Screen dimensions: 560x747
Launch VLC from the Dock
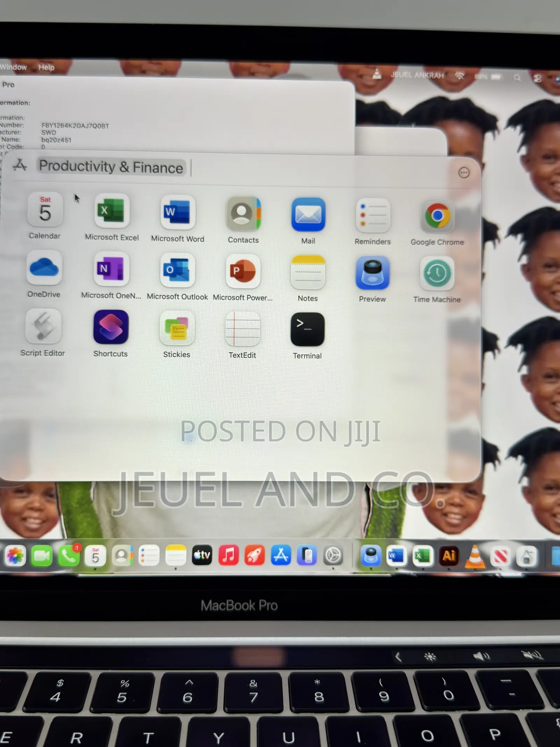(x=475, y=557)
